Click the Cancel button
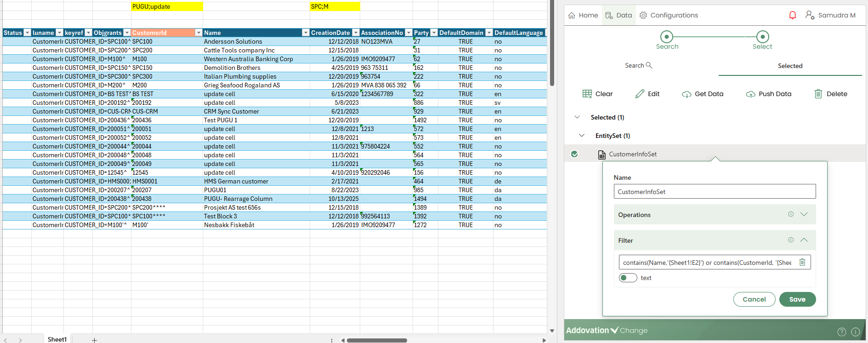The width and height of the screenshot is (868, 343). pos(754,299)
